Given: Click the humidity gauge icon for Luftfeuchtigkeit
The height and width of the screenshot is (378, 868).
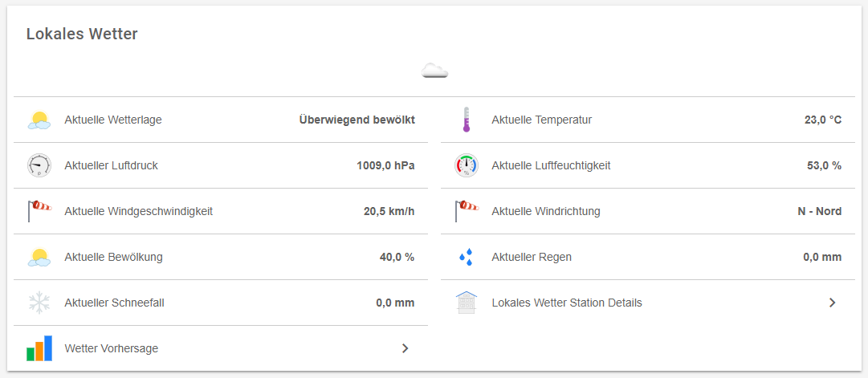Looking at the screenshot, I should click(466, 166).
